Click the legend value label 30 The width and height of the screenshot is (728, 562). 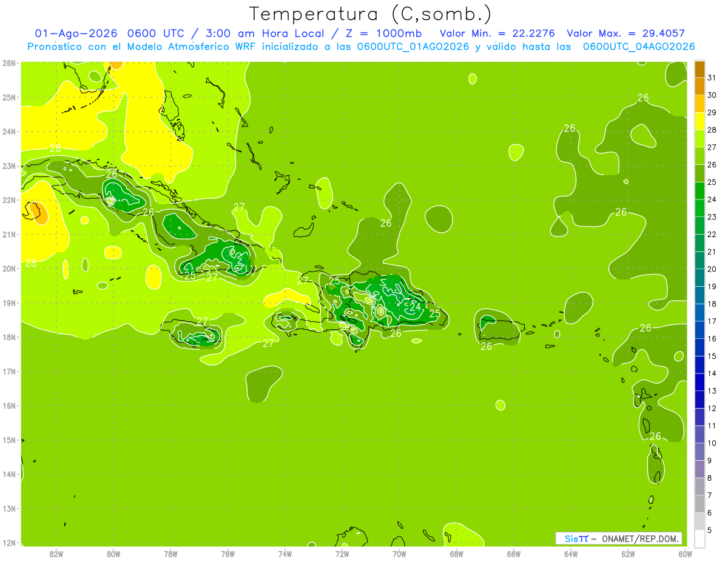(712, 95)
